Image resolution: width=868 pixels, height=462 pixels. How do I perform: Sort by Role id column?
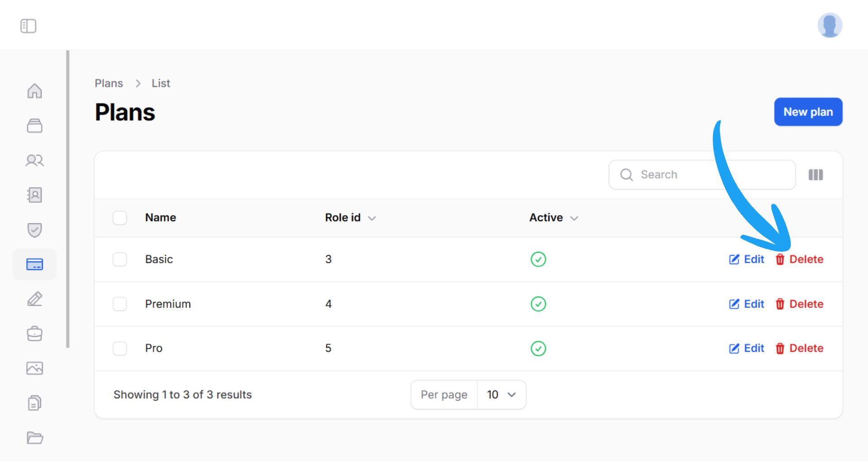(350, 218)
